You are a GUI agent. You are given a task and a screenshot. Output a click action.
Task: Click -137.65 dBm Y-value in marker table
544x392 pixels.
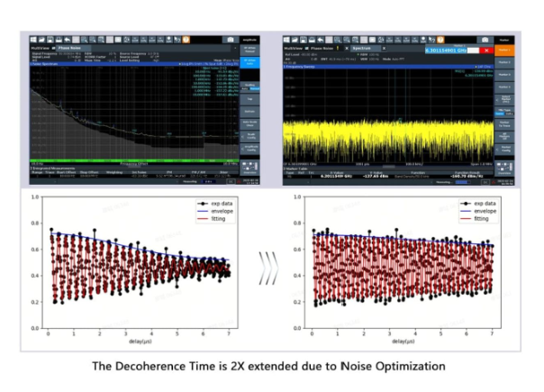(376, 177)
